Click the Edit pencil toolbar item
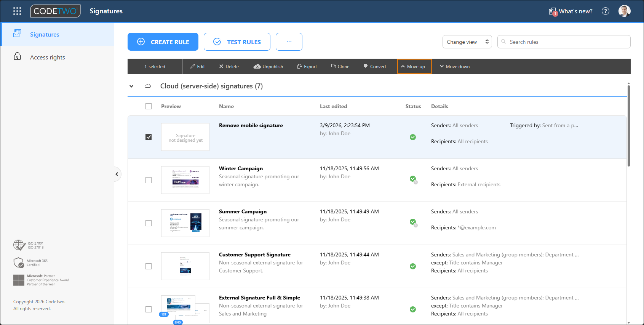Image resolution: width=644 pixels, height=325 pixels. (198, 66)
